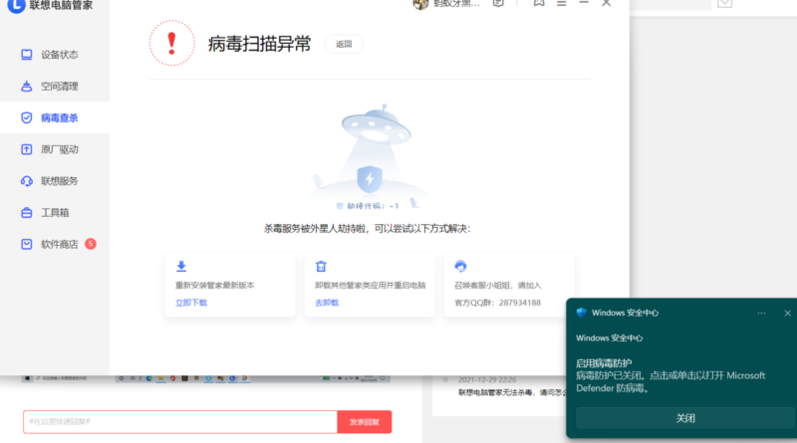Click the 去卸载 link
The height and width of the screenshot is (443, 797).
[x=327, y=302]
